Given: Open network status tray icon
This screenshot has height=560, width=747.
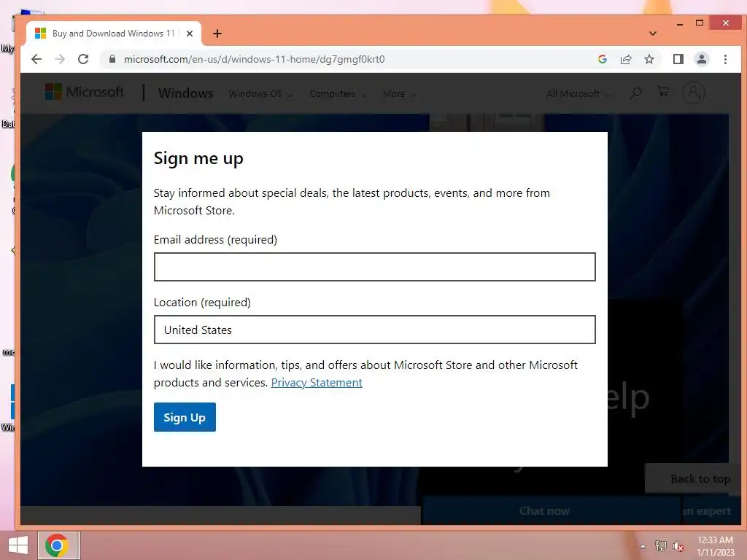Looking at the screenshot, I should (x=660, y=546).
